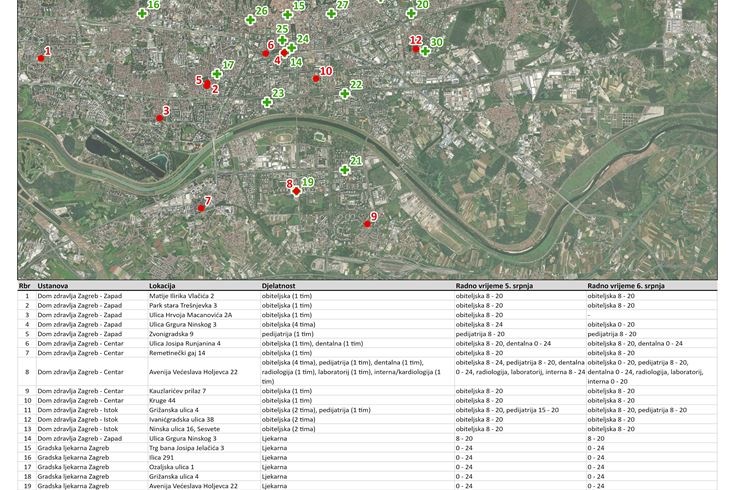
Task: Click the Ustanova column header
Action: tap(53, 286)
